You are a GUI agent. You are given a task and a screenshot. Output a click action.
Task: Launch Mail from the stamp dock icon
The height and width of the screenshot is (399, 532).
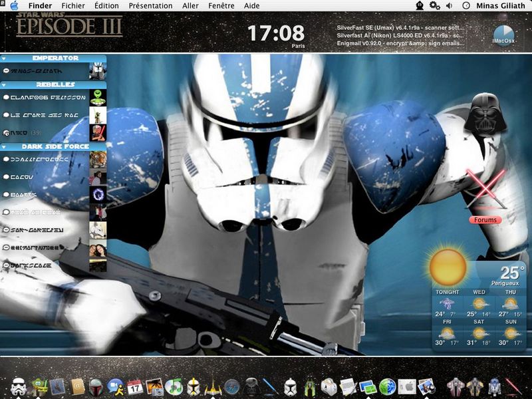click(57, 387)
